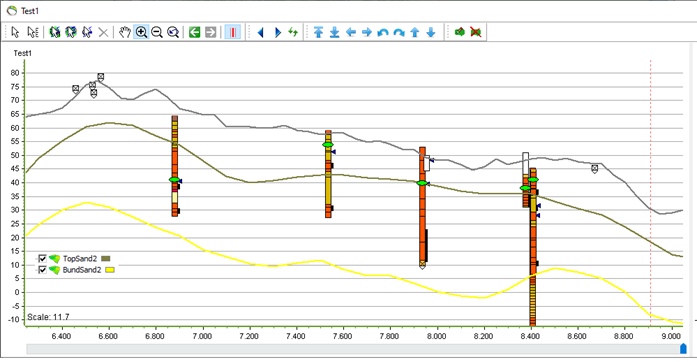Screen dimensions: 697x362
Task: Click the olive TopSand2 color swatch
Action: 106,258
